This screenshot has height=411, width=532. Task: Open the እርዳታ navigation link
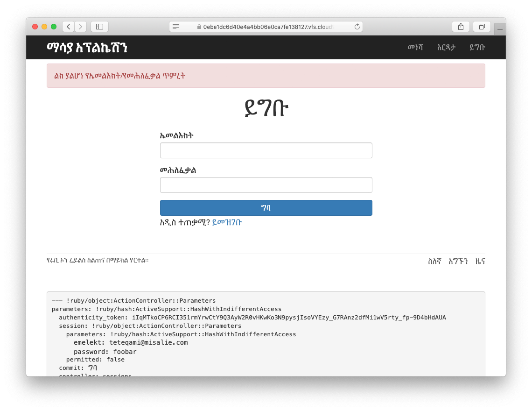click(x=446, y=47)
